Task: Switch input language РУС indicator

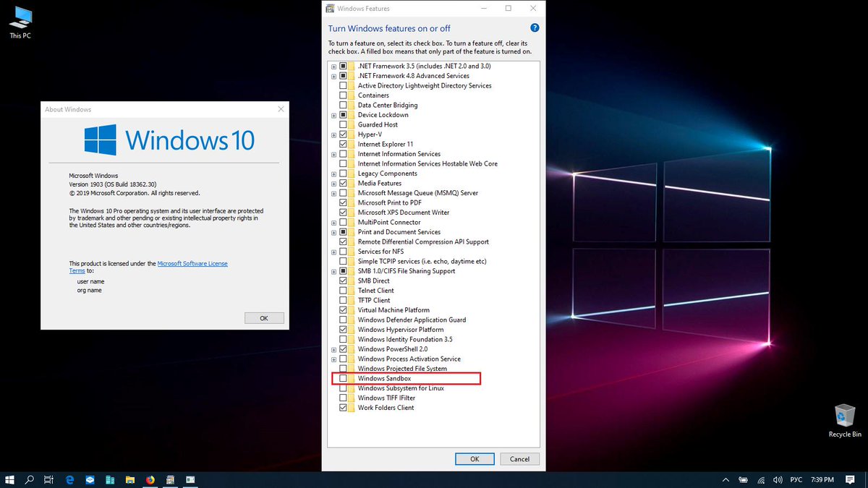Action: tap(796, 479)
